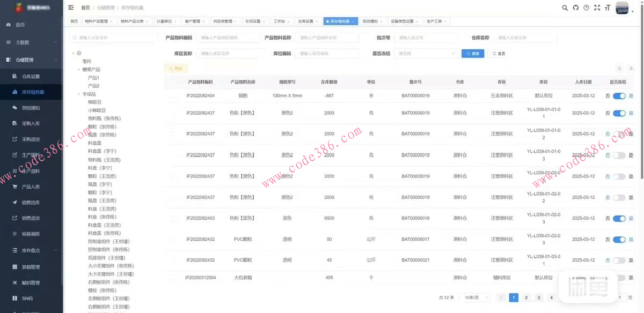This screenshot has height=313, width=644.
Task: Open the GitHub icon in the header
Action: coord(575,8)
